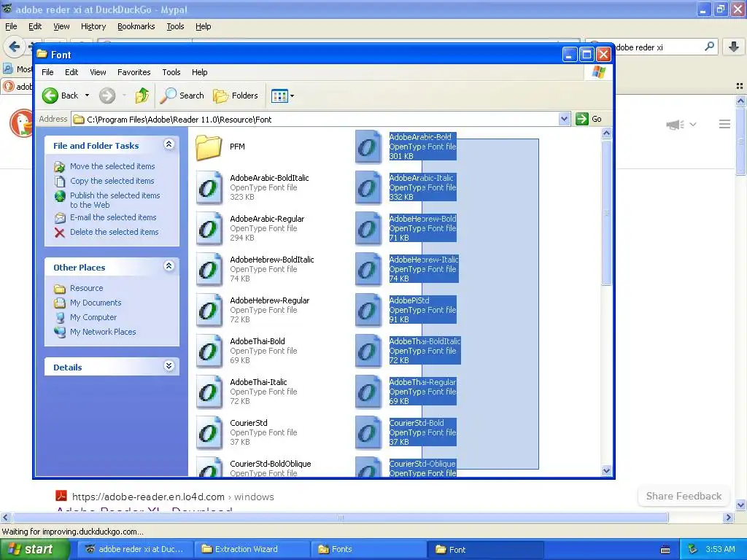Select the AdobeArabic-BoldItalic font icon
747x560 pixels.
[209, 187]
